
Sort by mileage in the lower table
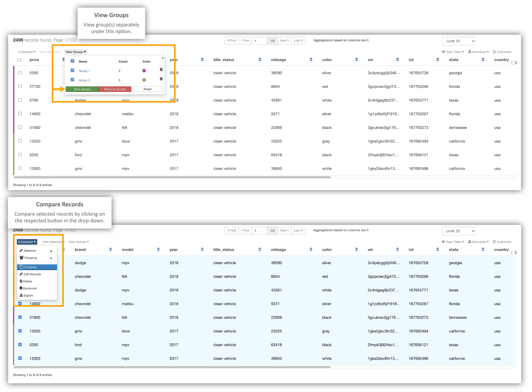[x=311, y=249]
